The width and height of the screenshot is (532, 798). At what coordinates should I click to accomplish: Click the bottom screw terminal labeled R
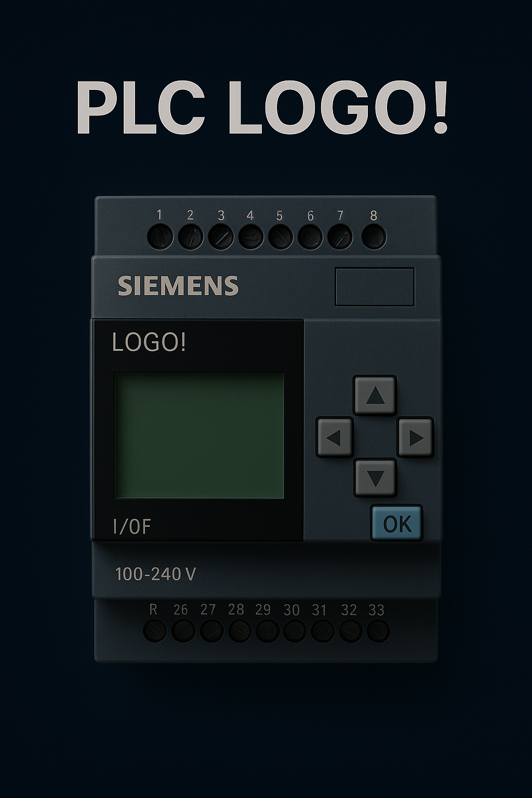[155, 631]
